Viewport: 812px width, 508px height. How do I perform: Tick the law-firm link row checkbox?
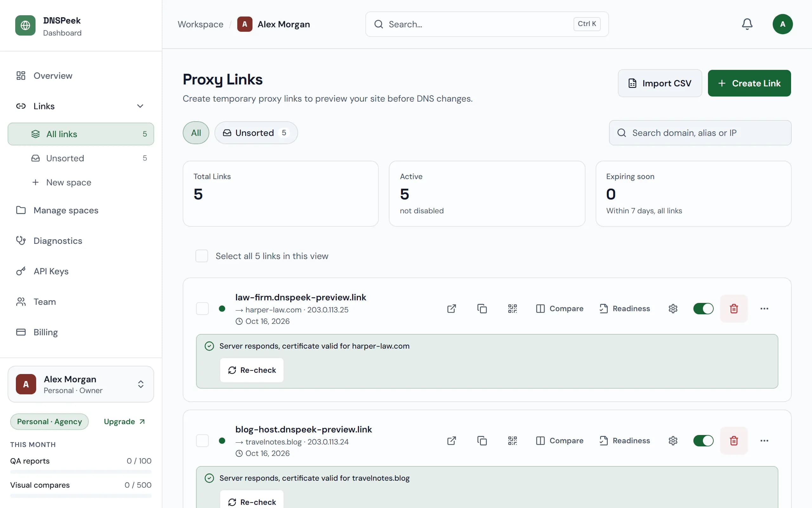click(x=202, y=308)
